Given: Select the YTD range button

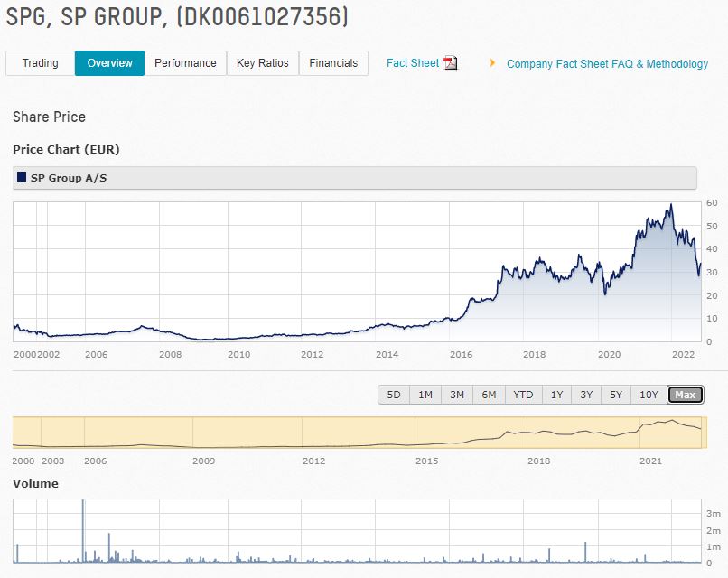Looking at the screenshot, I should click(523, 395).
